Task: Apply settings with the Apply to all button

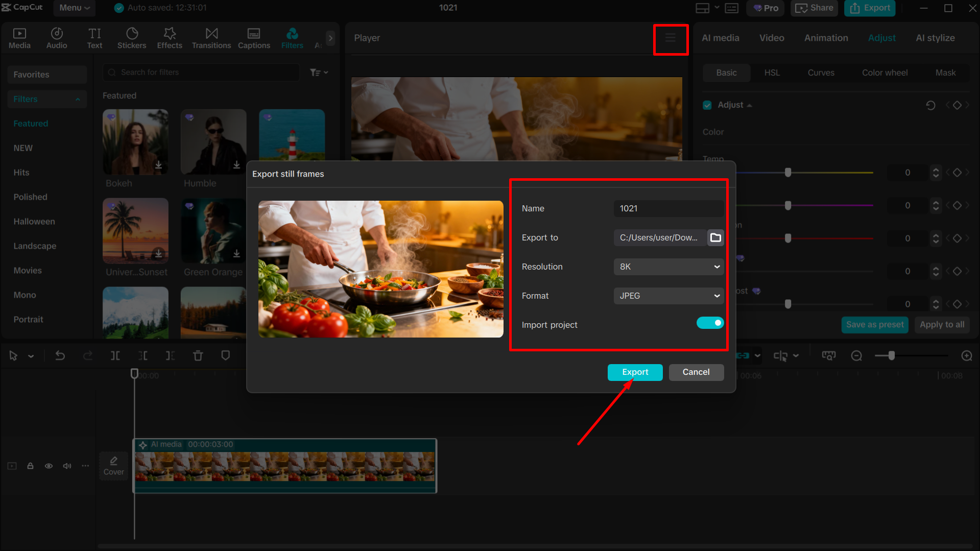Action: tap(942, 324)
